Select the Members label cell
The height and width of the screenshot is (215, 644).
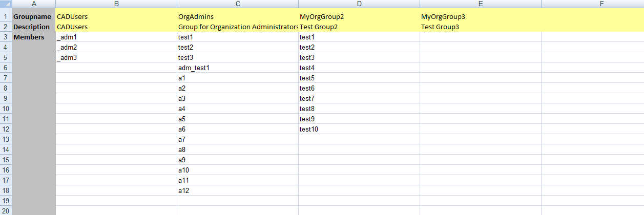34,37
